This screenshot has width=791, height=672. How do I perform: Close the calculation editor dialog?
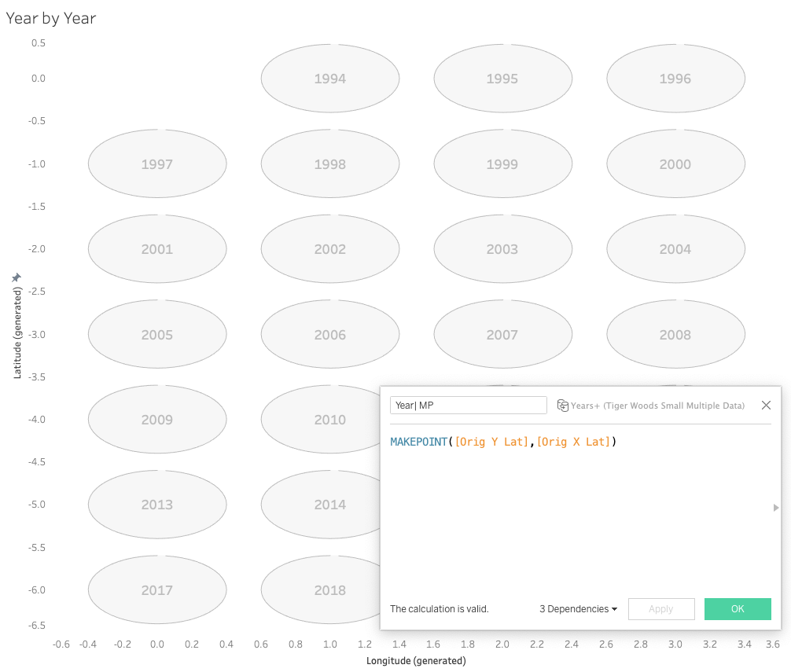coord(766,406)
